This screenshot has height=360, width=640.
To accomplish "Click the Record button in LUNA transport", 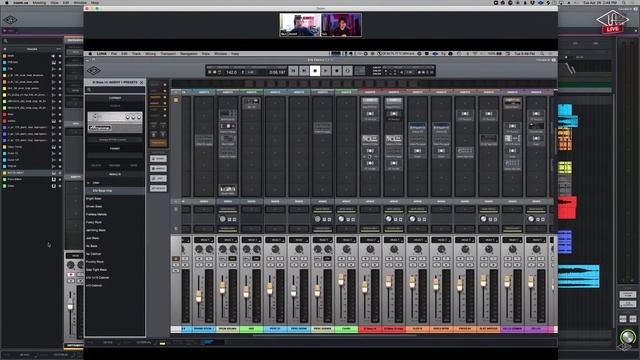I will click(x=337, y=71).
